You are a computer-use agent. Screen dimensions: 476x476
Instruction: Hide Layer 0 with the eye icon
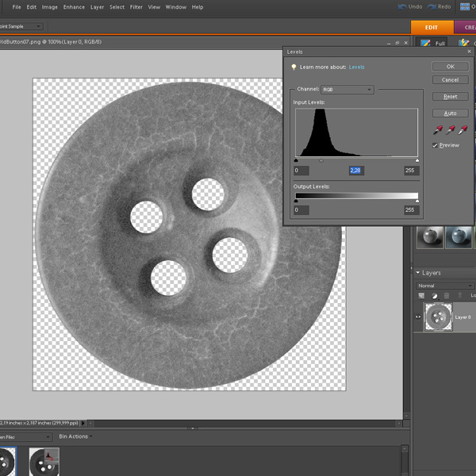coord(418,317)
